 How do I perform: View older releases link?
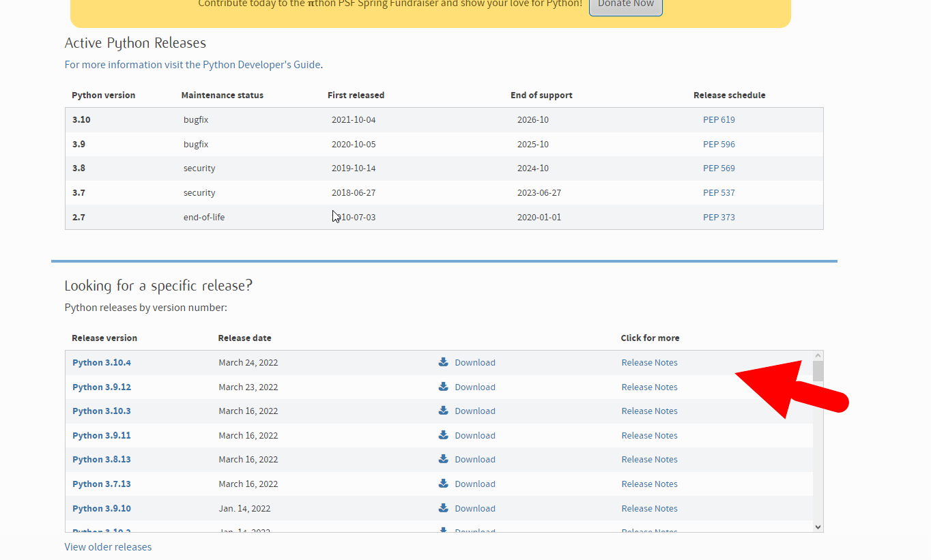[x=108, y=547]
